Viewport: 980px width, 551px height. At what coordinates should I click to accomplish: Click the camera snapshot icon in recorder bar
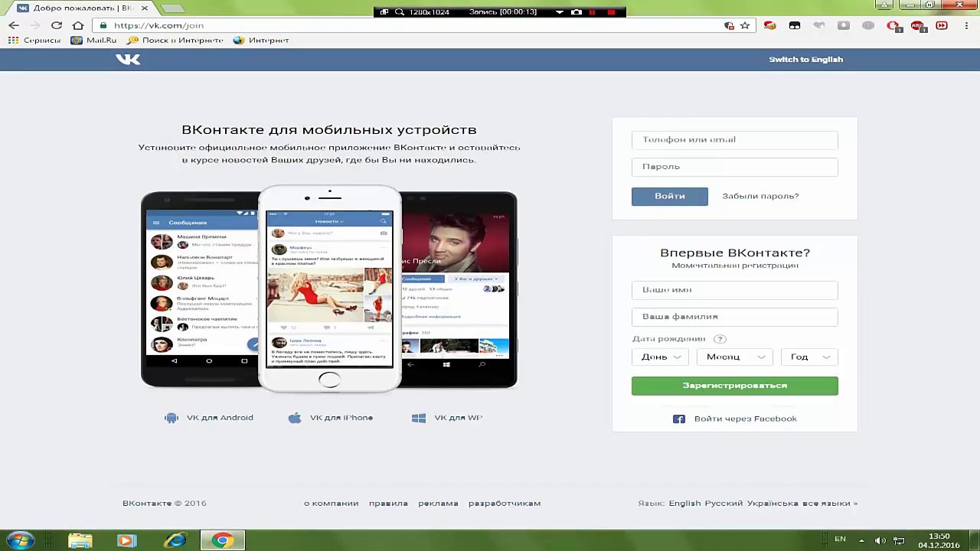pyautogui.click(x=577, y=12)
